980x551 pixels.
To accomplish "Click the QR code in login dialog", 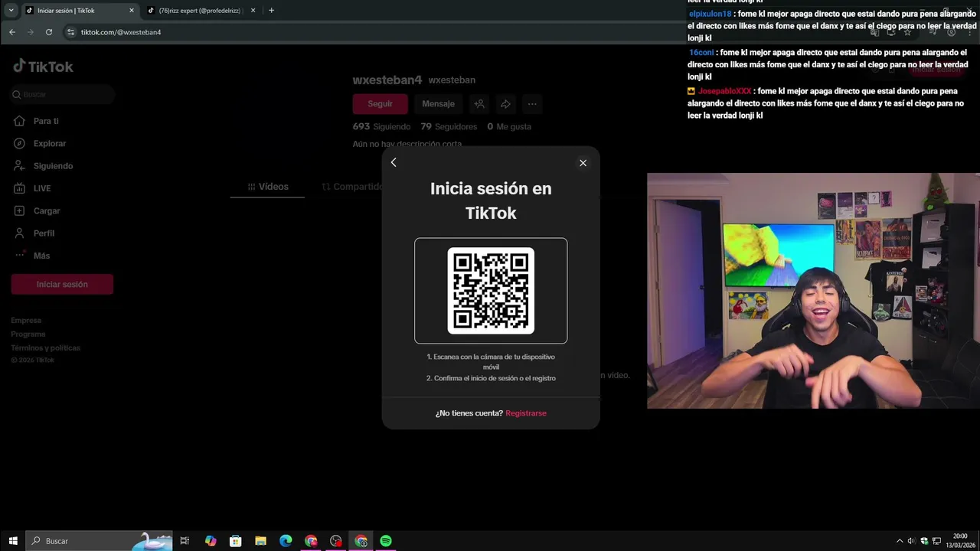I will pos(491,291).
